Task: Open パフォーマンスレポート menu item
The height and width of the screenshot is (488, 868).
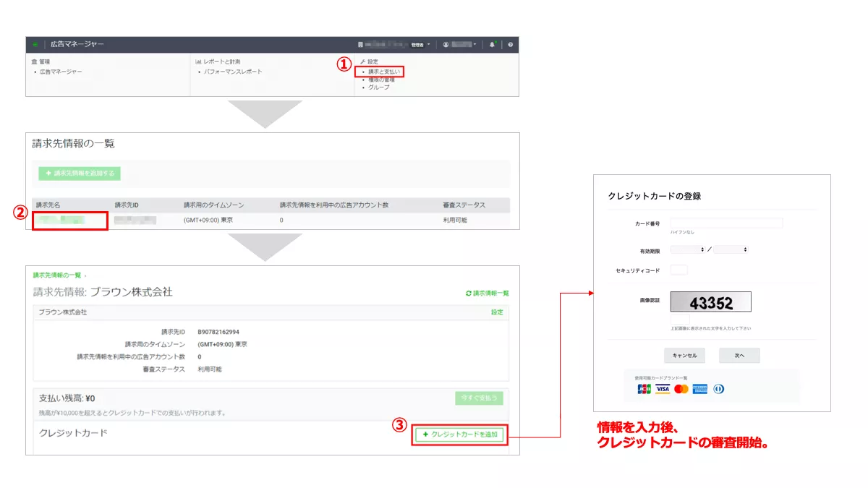Action: click(x=233, y=72)
